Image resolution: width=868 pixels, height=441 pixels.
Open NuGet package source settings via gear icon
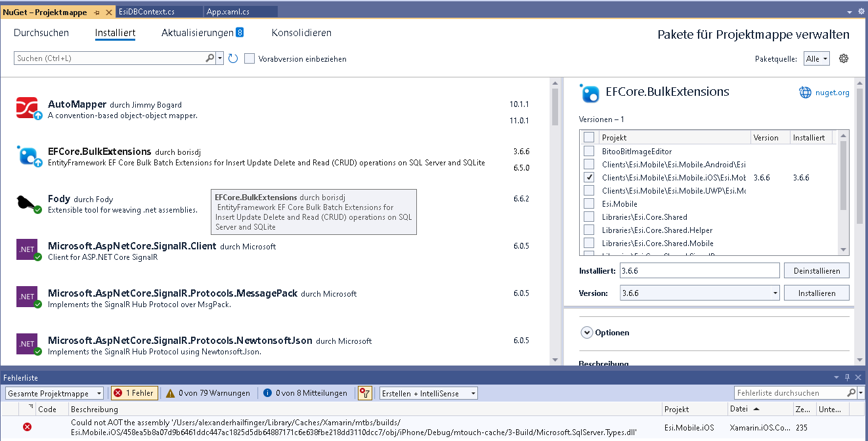pos(844,58)
